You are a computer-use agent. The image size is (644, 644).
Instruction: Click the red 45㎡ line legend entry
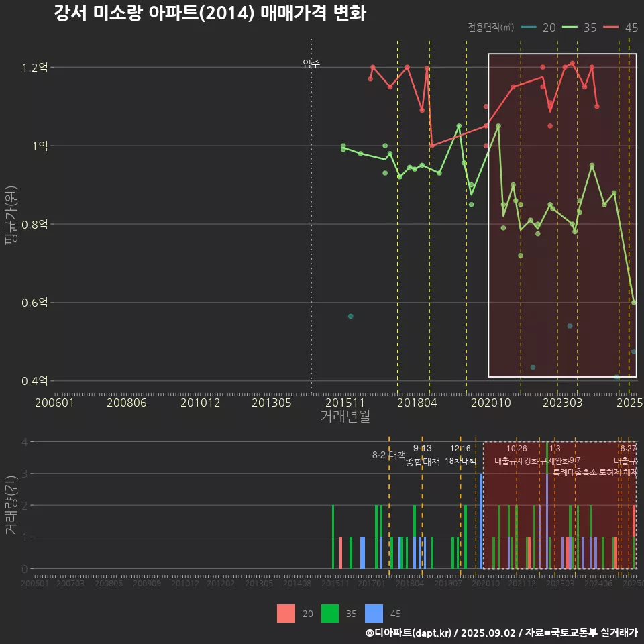pyautogui.click(x=621, y=28)
